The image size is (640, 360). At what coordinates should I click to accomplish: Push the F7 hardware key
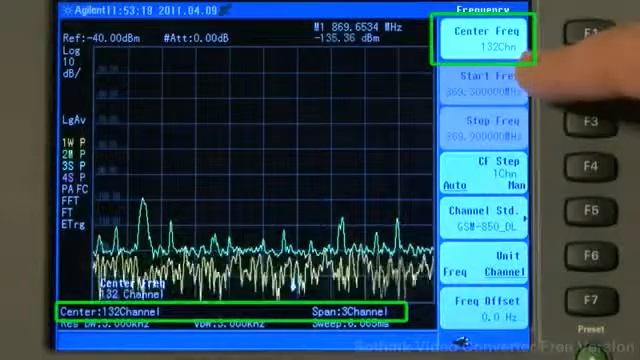coord(591,301)
